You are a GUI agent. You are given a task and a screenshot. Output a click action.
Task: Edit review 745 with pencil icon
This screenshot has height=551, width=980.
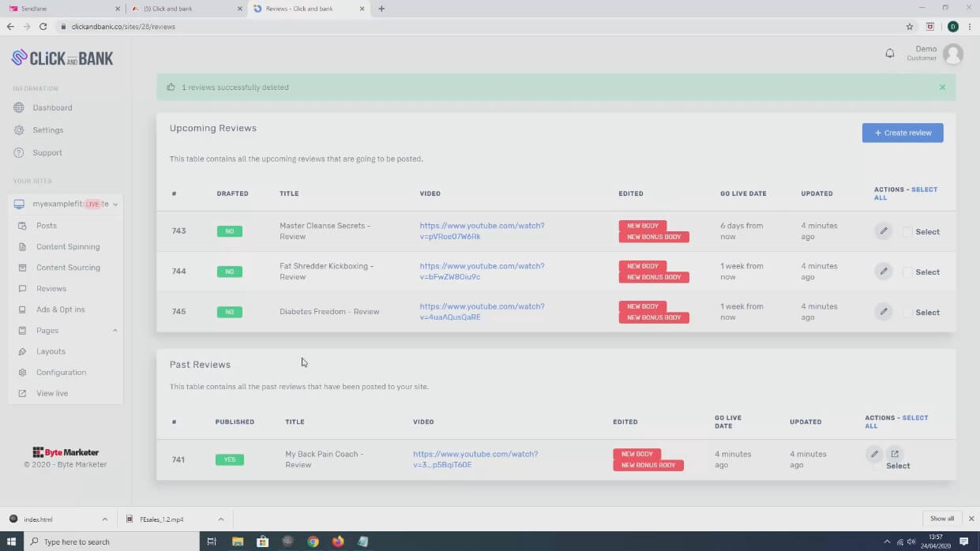884,312
